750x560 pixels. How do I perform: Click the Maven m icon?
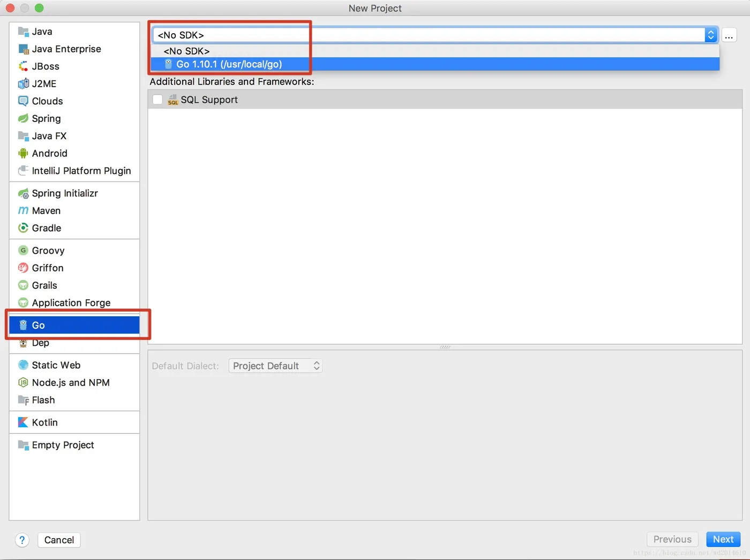pos(23,210)
